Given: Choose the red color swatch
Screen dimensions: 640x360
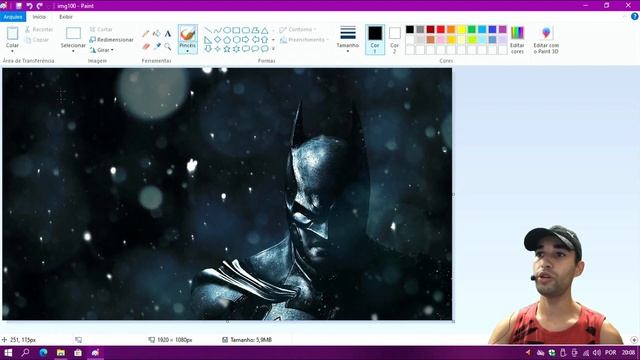Looking at the screenshot, I should tap(441, 29).
